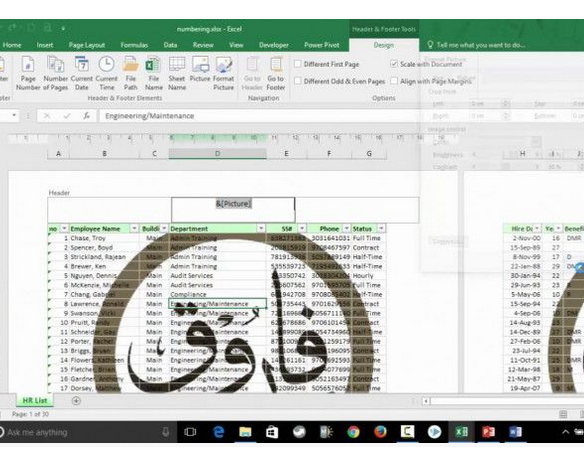Add a new sheet with plus button

[x=76, y=401]
